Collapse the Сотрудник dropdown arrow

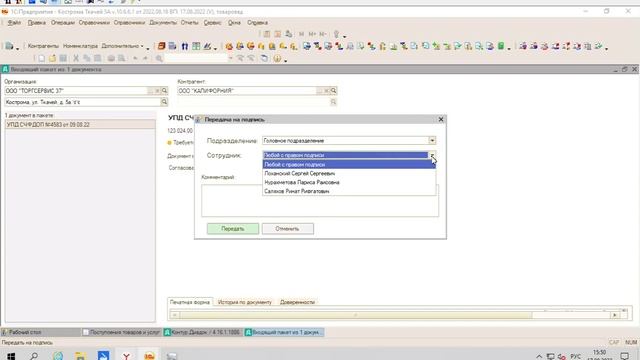(432, 155)
